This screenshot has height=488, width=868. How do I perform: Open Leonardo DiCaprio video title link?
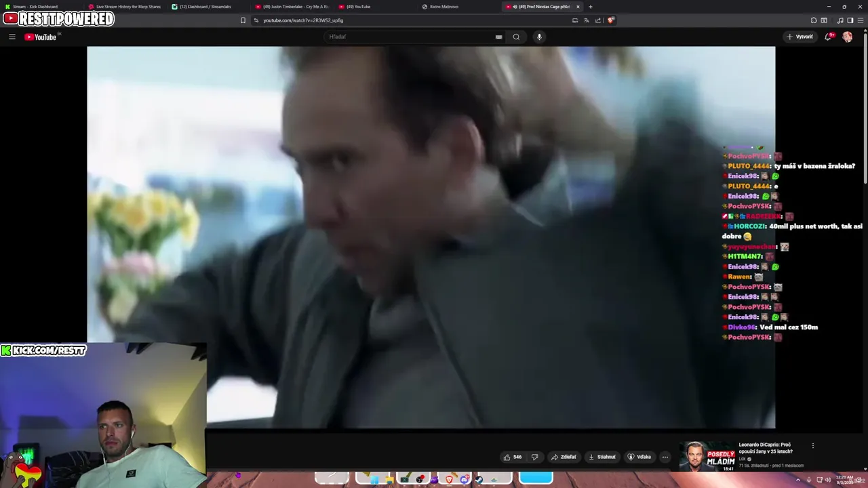click(766, 448)
